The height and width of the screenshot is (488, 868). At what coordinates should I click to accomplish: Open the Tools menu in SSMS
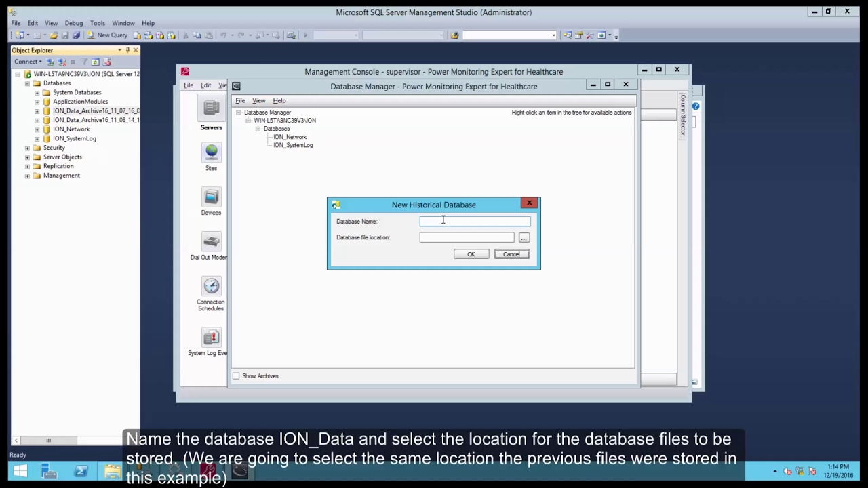click(x=98, y=23)
